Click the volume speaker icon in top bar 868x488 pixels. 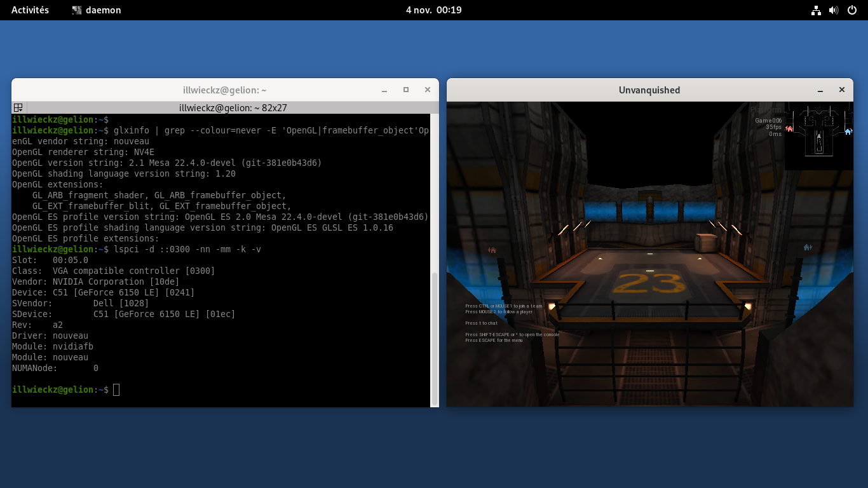[x=834, y=10]
